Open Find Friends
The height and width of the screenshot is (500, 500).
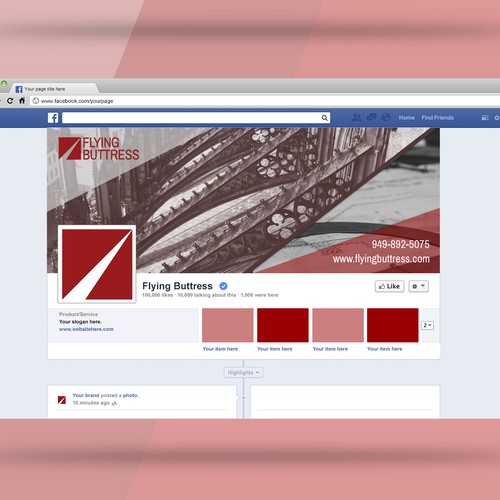click(x=437, y=118)
